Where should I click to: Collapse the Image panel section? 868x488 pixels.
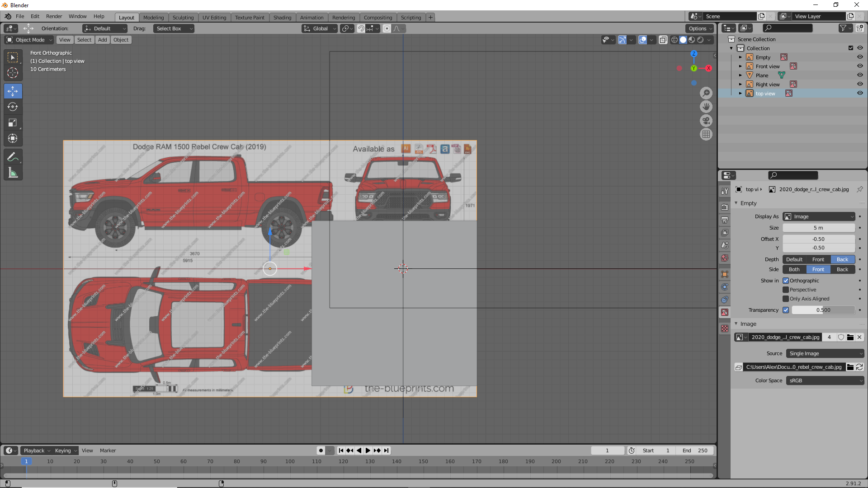coord(736,324)
